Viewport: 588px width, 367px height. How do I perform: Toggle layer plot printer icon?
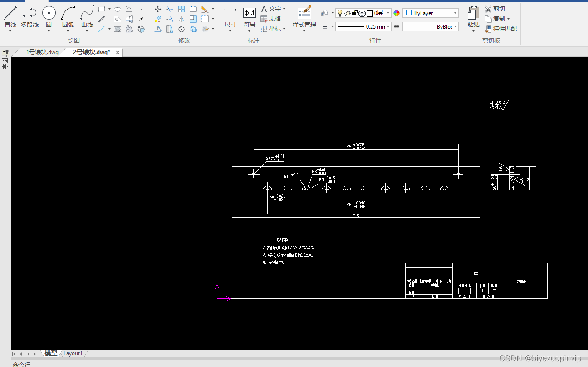click(x=362, y=13)
